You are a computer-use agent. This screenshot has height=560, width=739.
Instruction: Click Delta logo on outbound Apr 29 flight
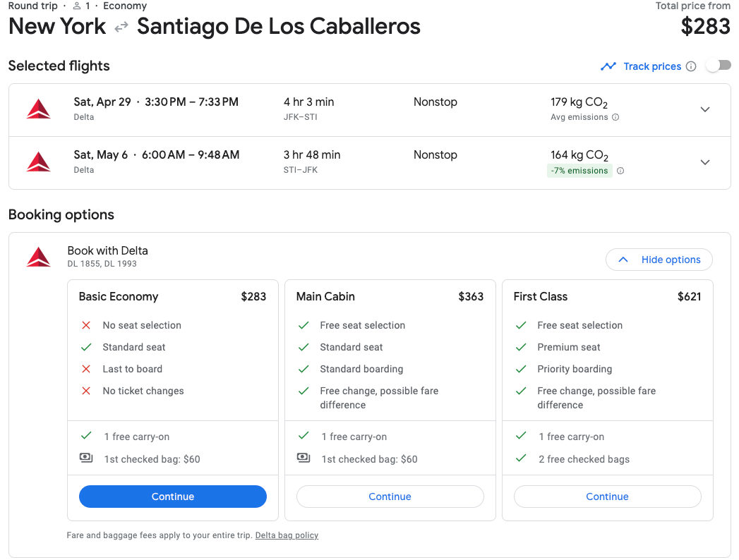tap(39, 109)
